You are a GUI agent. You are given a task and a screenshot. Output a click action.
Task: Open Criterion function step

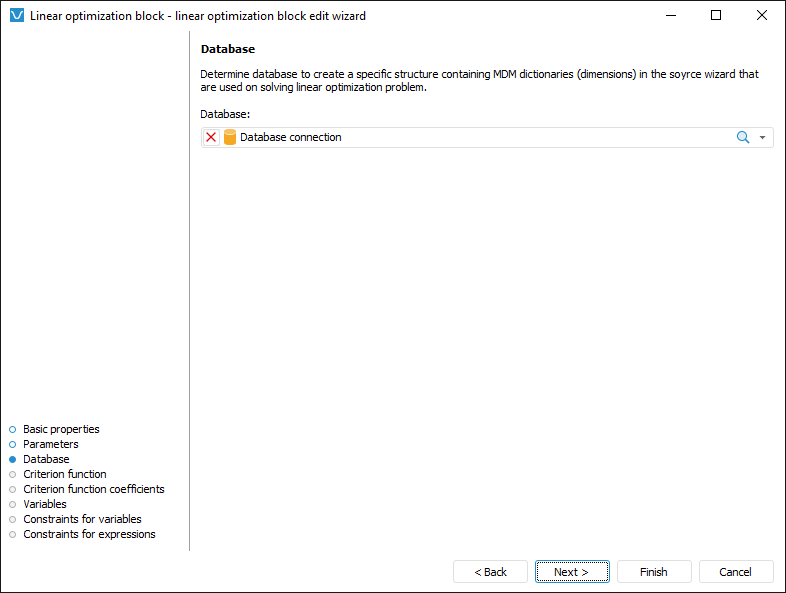click(64, 474)
